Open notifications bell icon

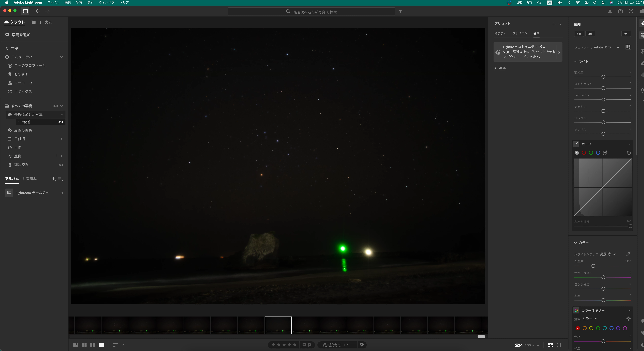(x=610, y=11)
